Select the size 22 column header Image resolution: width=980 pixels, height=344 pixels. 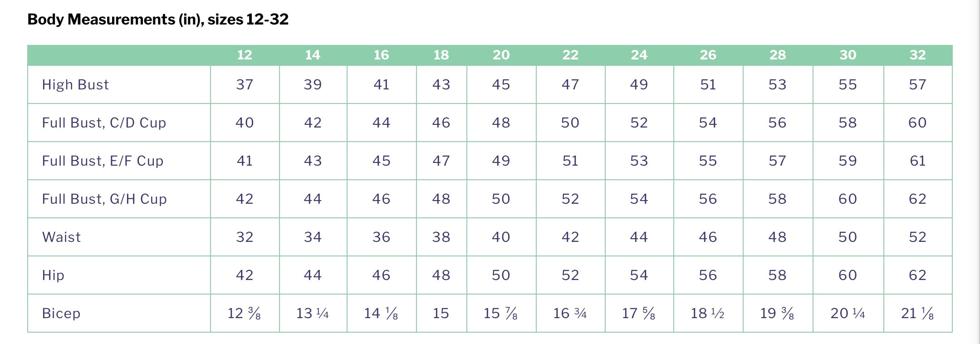tap(570, 55)
